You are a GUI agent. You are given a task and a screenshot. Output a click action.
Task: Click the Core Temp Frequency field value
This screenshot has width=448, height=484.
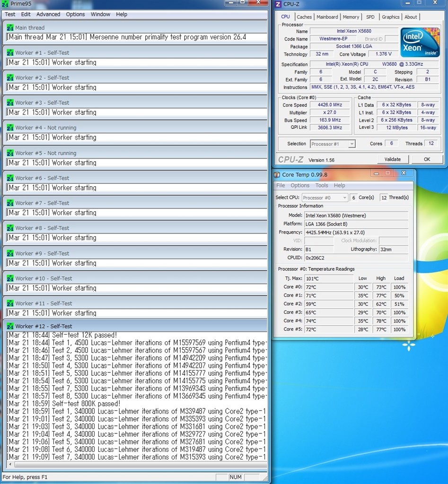pos(356,233)
